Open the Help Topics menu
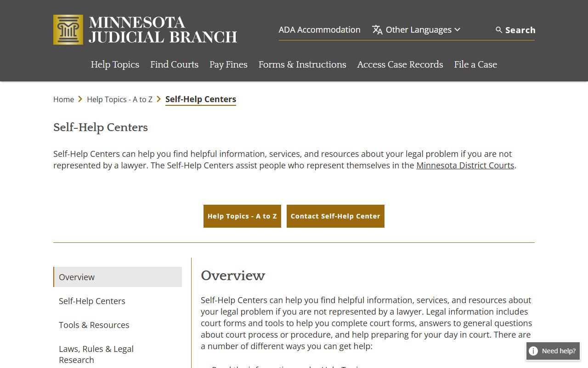The image size is (588, 368). tap(115, 64)
